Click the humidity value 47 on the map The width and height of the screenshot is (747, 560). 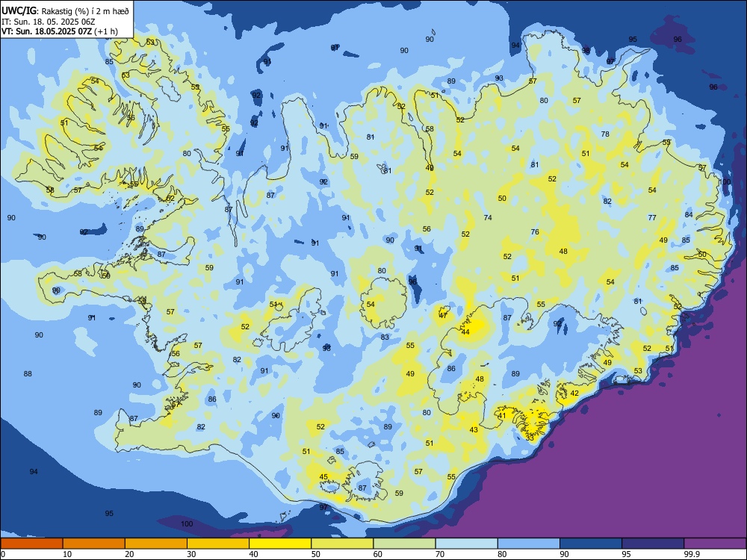443,315
